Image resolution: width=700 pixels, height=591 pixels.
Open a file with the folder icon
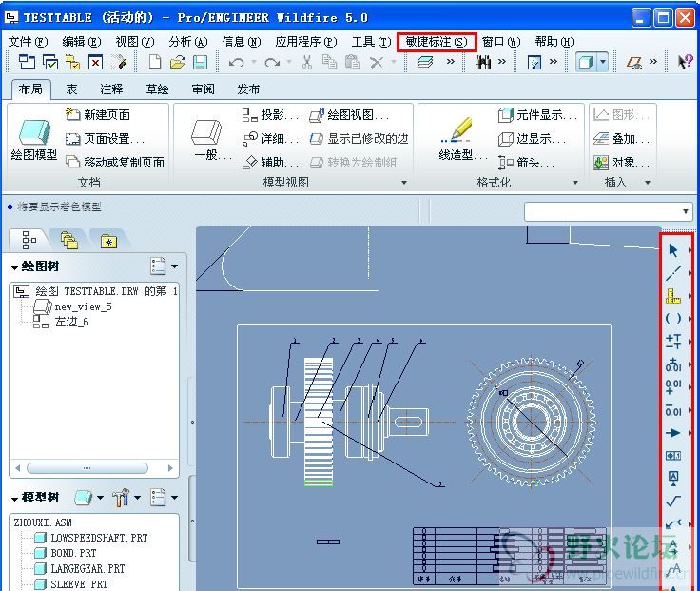tap(178, 62)
